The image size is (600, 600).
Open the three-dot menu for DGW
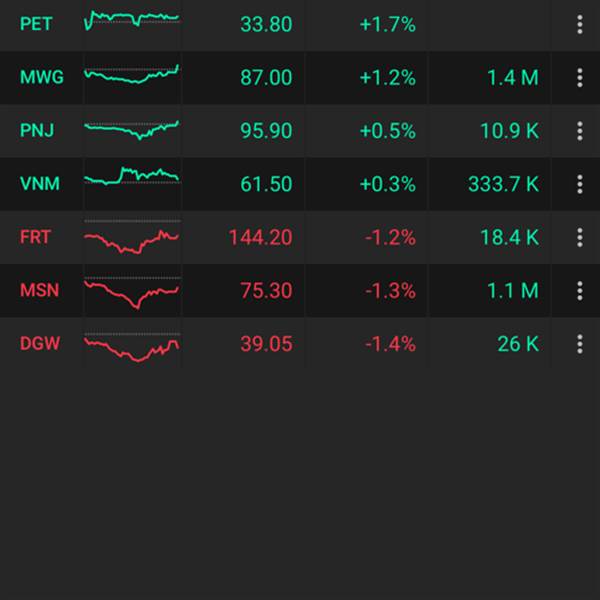point(579,344)
